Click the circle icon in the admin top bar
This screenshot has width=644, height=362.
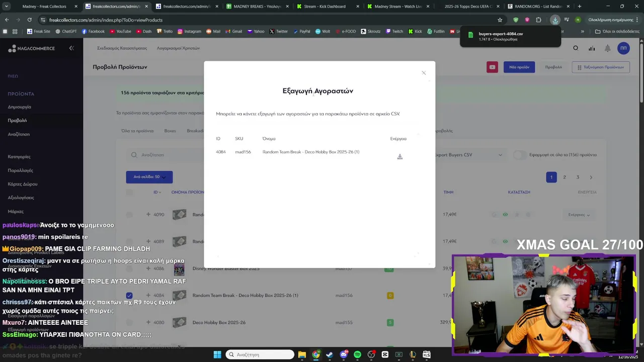[x=576, y=48]
